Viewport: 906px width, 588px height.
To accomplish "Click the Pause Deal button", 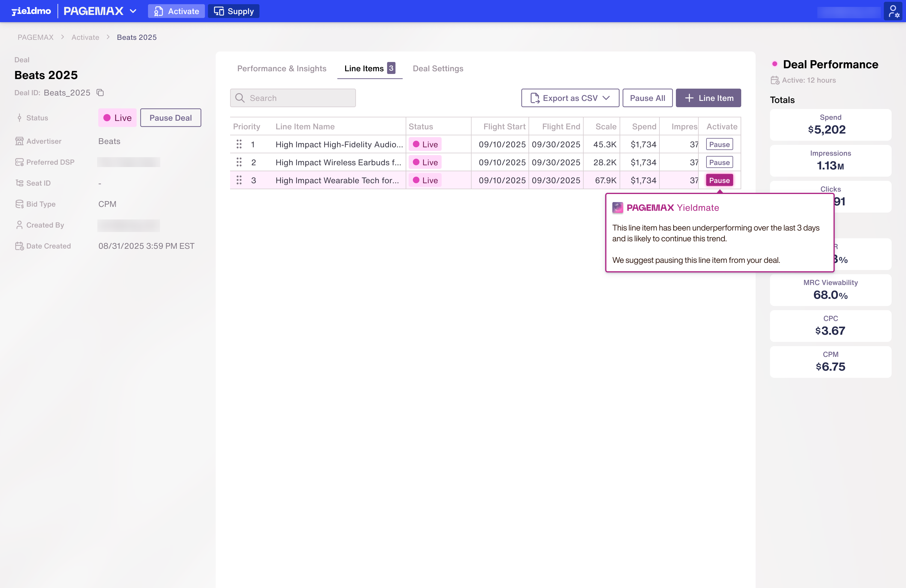I will [x=170, y=118].
